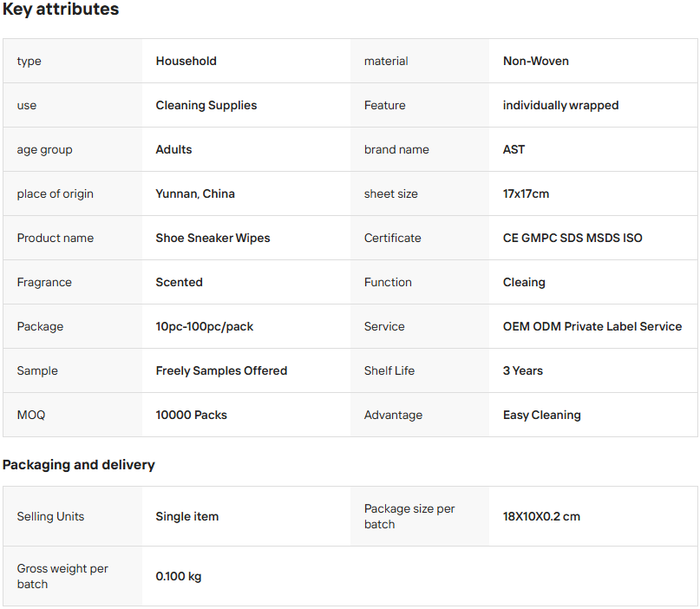Click the OEM ODM Private Label Service value
The height and width of the screenshot is (609, 700).
pos(592,326)
